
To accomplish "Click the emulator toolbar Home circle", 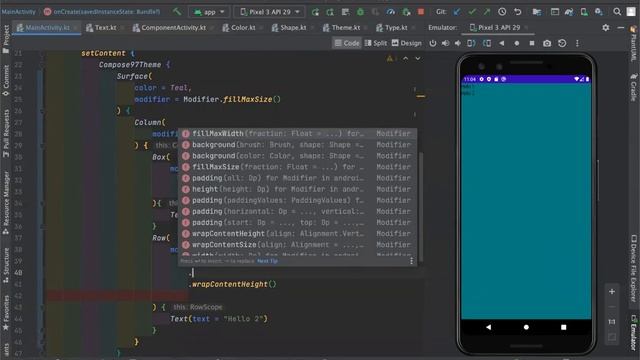I will (x=517, y=43).
